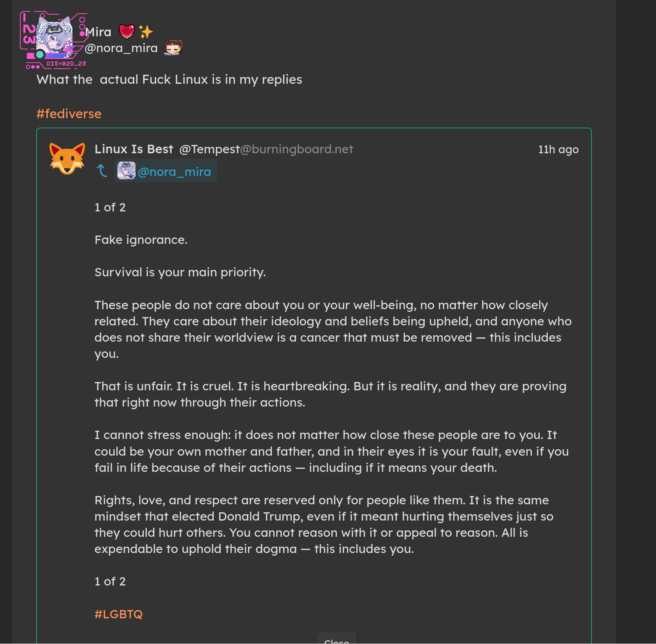Image resolution: width=656 pixels, height=644 pixels.
Task: Click the "What the actual Fuck Linux" post text
Action: (169, 80)
